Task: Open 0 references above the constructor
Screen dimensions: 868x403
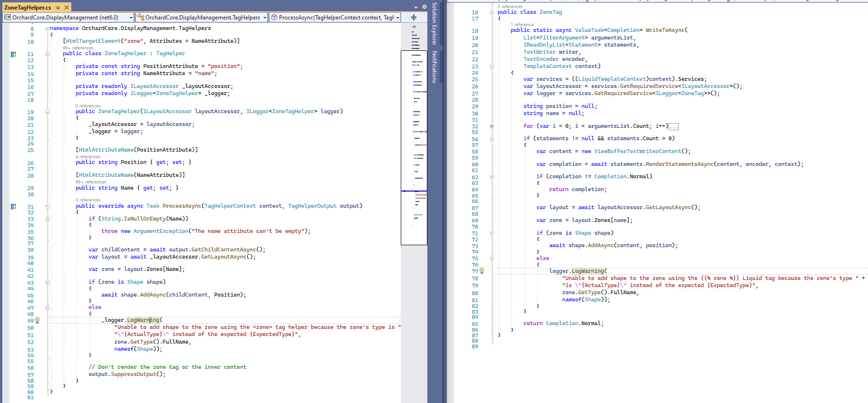Action: pos(88,106)
